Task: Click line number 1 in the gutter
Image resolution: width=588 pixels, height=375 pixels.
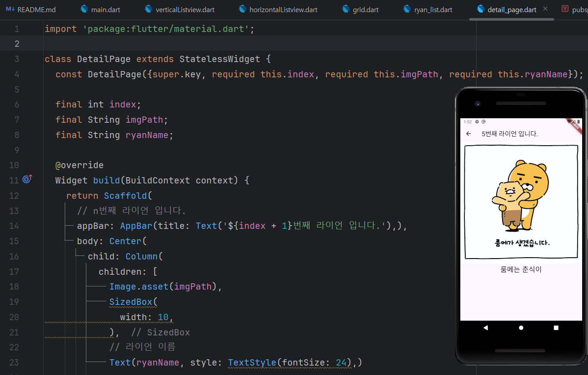Action: 17,29
